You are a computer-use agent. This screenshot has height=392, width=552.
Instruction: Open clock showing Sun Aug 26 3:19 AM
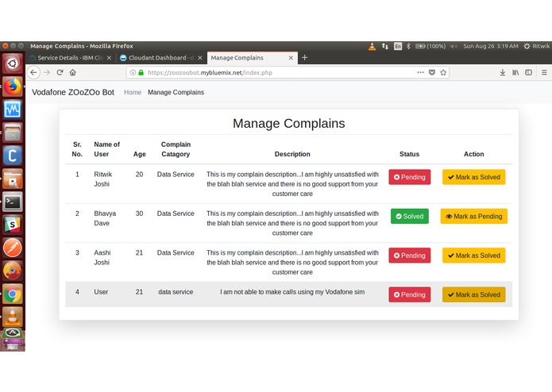[491, 46]
